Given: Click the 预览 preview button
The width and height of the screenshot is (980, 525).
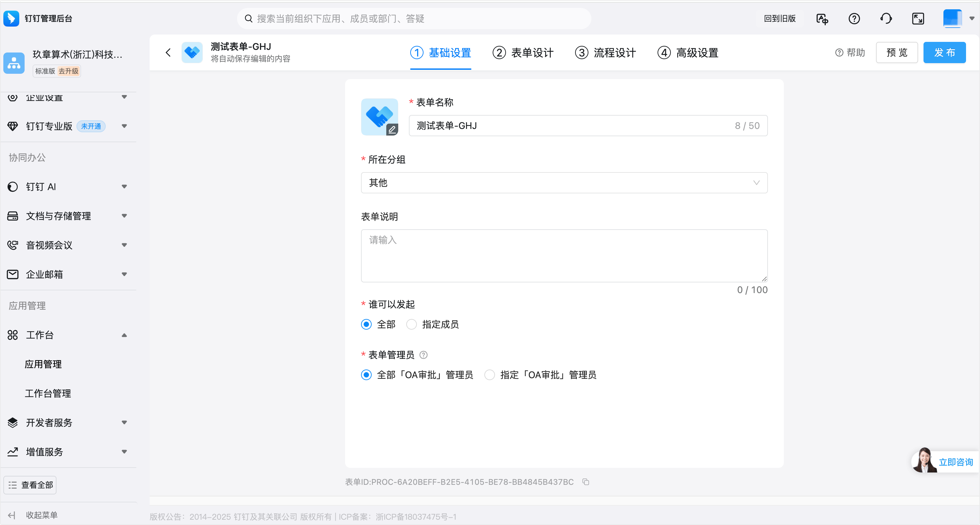Looking at the screenshot, I should point(897,52).
